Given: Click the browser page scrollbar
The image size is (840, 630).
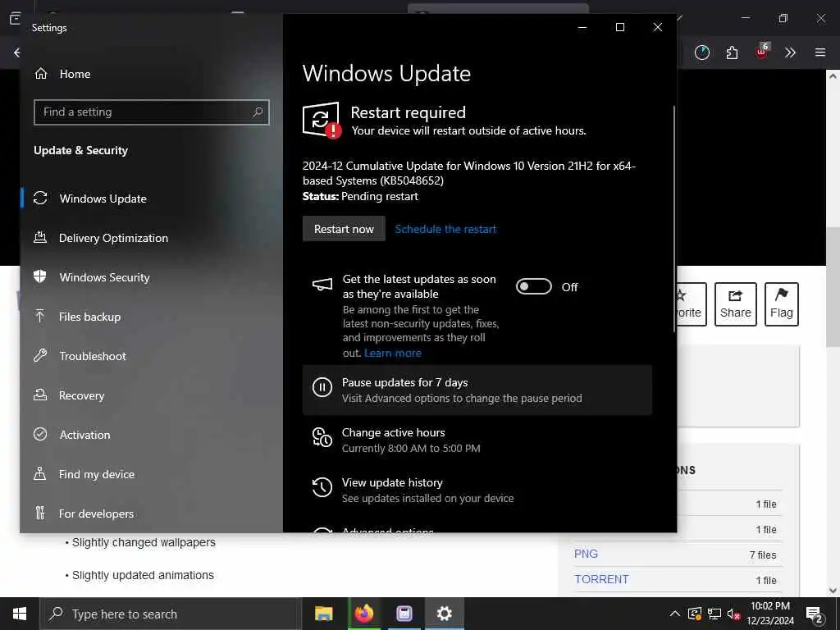Looking at the screenshot, I should [833, 286].
